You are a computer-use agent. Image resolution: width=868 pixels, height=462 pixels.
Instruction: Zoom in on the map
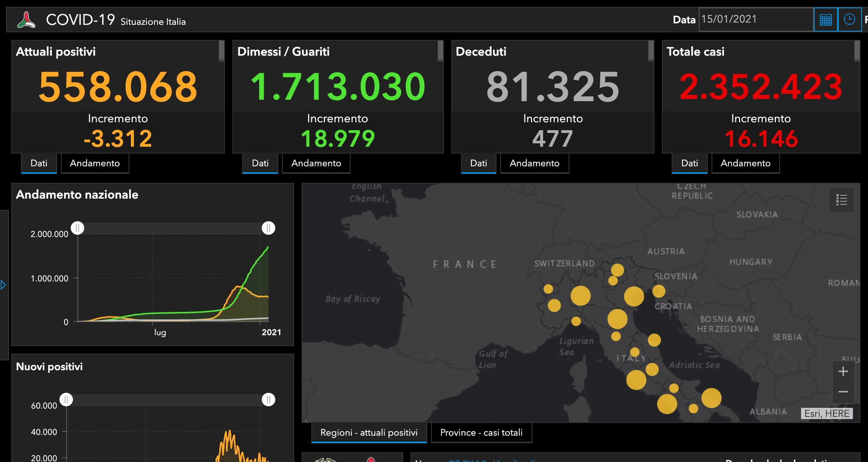point(843,372)
